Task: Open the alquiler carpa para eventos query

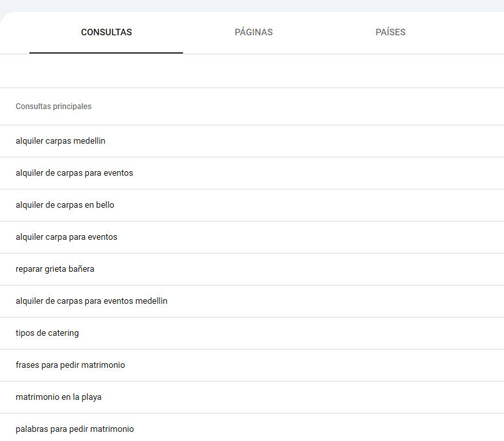Action: 66,237
